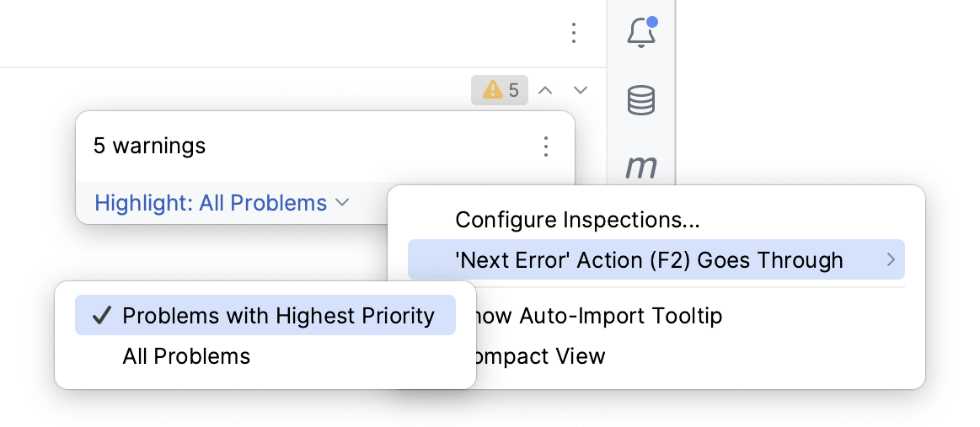This screenshot has height=427, width=980.
Task: Expand the 'Next Error' Action submenu arrow
Action: 891,260
